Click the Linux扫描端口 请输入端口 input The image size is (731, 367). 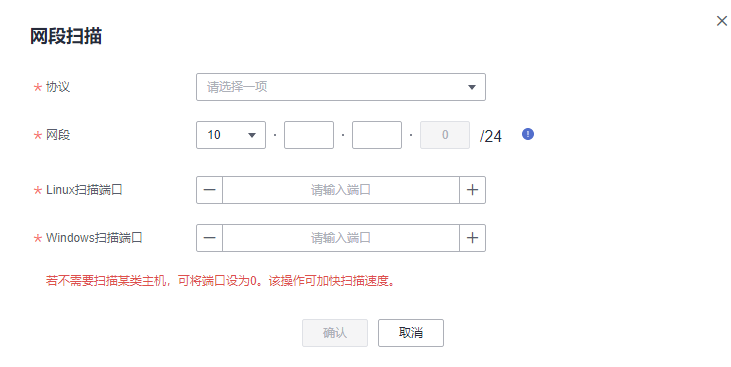(x=341, y=190)
